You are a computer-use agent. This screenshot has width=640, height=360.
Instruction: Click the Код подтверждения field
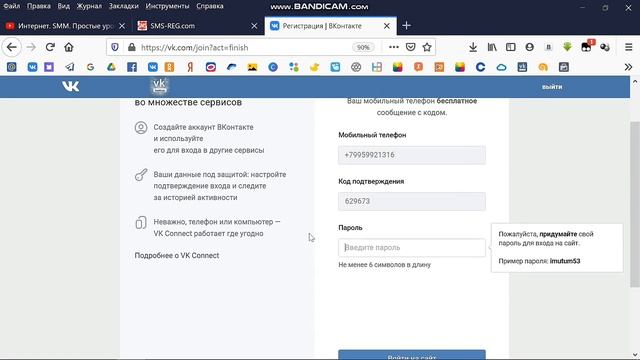[412, 201]
